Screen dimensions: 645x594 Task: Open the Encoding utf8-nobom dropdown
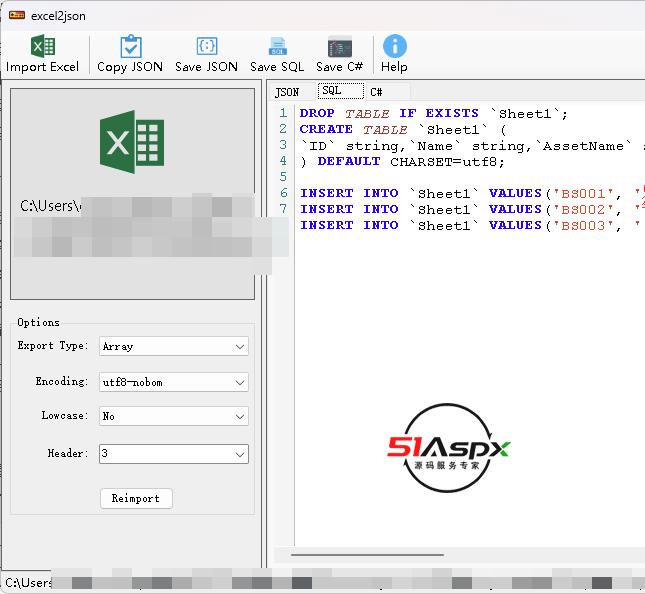point(173,382)
